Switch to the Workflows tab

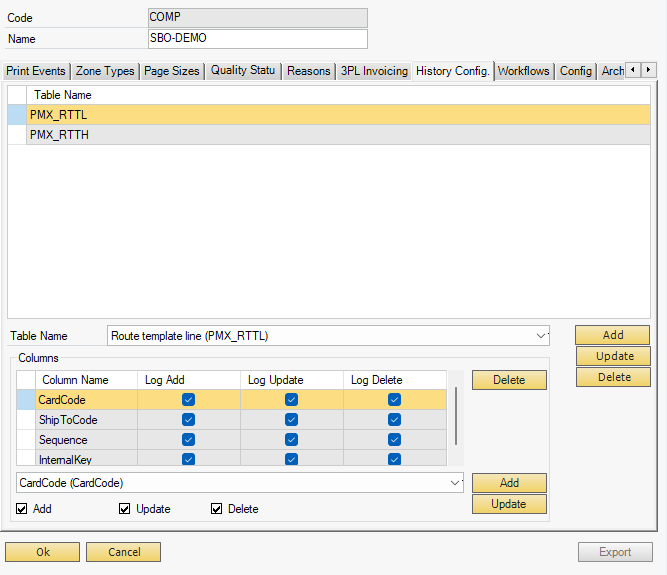[x=523, y=71]
